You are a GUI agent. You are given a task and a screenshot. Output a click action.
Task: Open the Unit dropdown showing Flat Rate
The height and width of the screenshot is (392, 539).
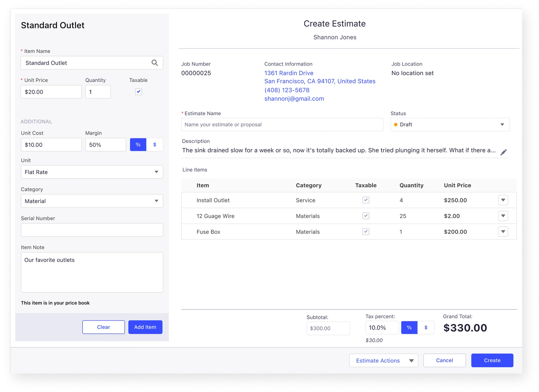point(92,172)
